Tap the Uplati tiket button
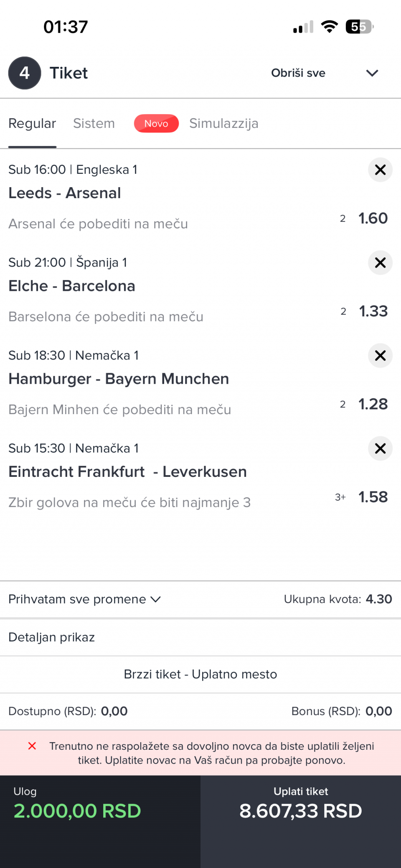The height and width of the screenshot is (868, 401). coord(301,804)
